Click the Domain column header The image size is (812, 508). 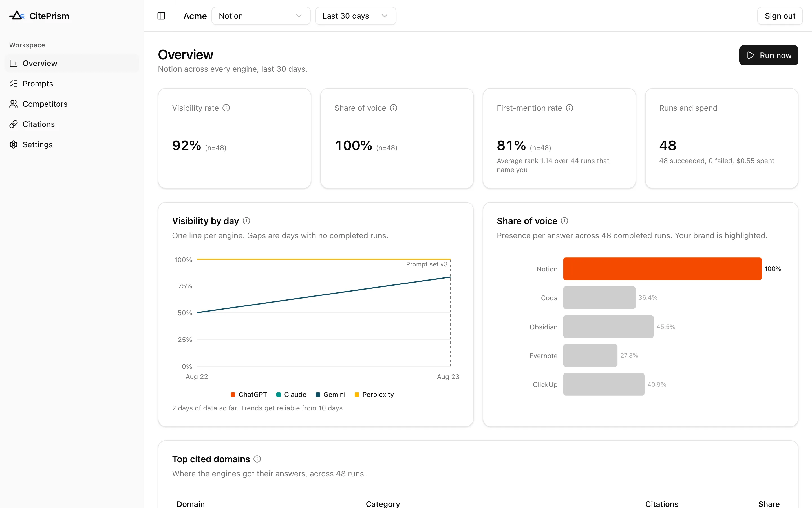click(191, 504)
